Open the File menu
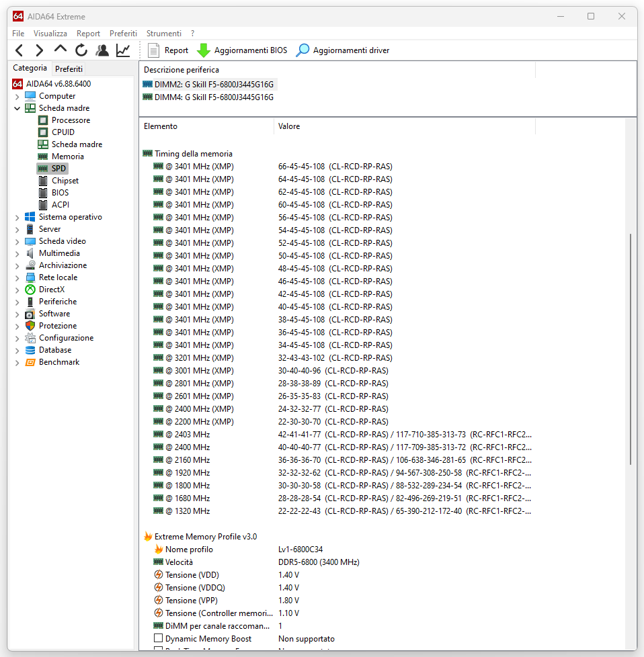 click(x=18, y=34)
